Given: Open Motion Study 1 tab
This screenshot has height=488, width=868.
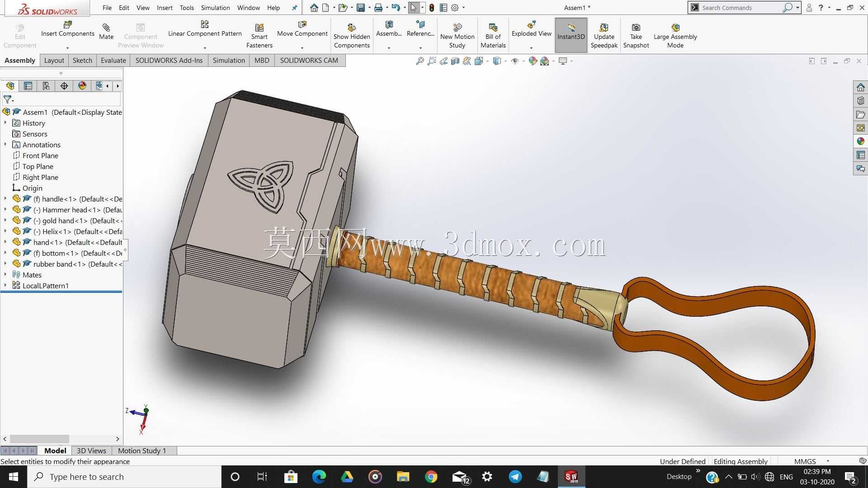Looking at the screenshot, I should 142,450.
